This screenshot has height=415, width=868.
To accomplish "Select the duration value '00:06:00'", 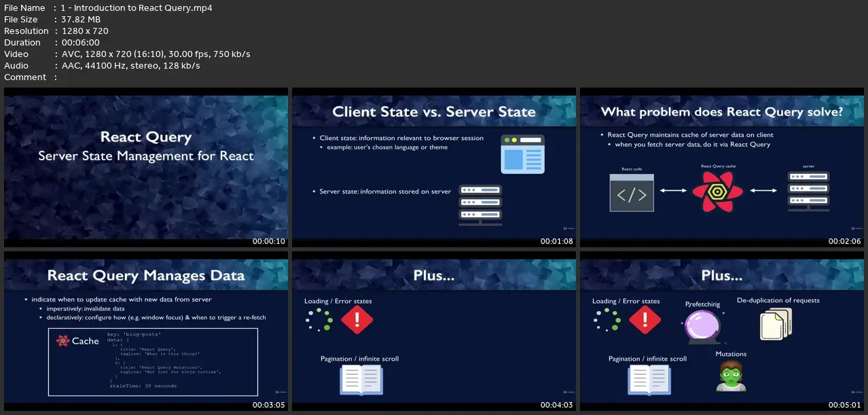I will 80,43.
